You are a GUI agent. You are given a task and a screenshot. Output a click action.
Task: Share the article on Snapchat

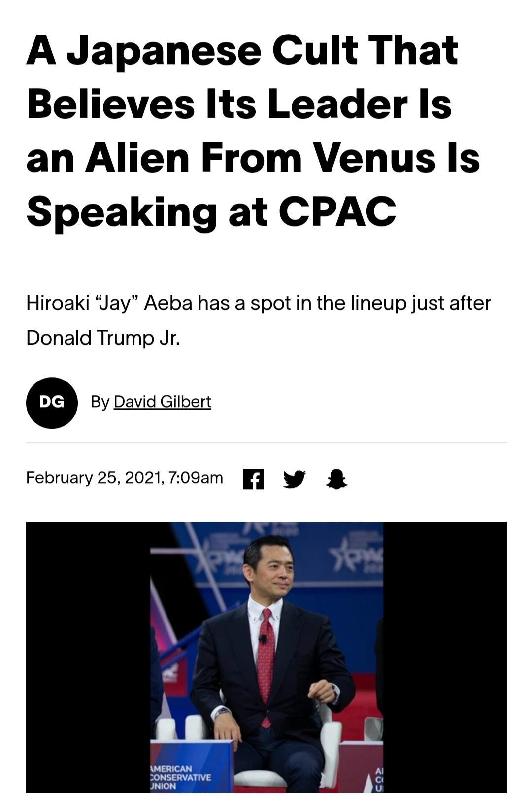point(337,479)
